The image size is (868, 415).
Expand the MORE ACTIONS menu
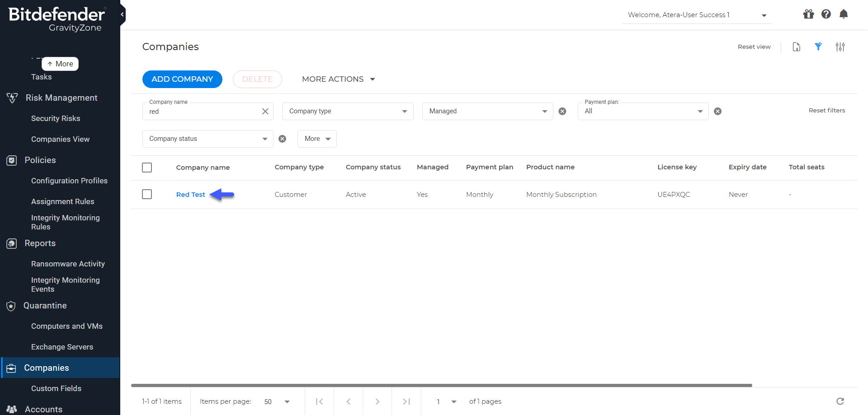pyautogui.click(x=338, y=79)
